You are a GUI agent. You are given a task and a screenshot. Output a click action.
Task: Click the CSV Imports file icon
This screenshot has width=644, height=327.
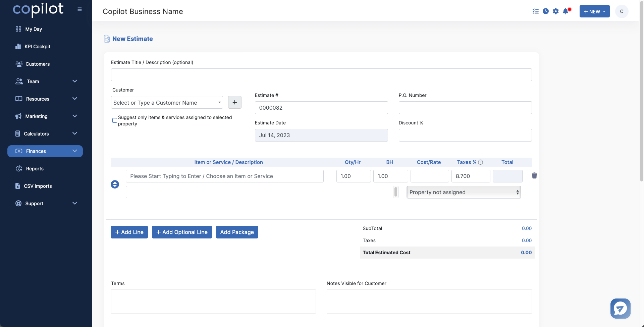[18, 186]
